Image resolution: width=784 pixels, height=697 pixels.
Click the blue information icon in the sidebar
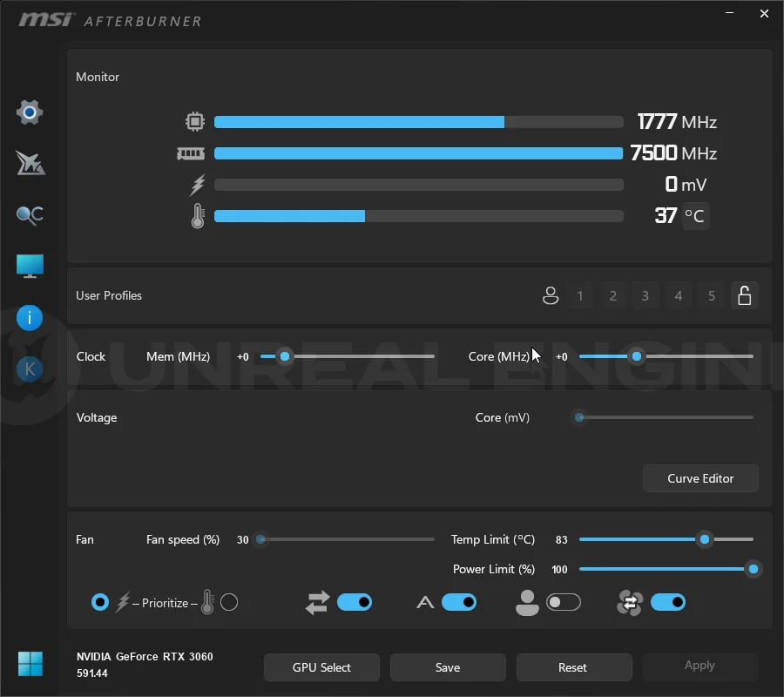pos(30,318)
